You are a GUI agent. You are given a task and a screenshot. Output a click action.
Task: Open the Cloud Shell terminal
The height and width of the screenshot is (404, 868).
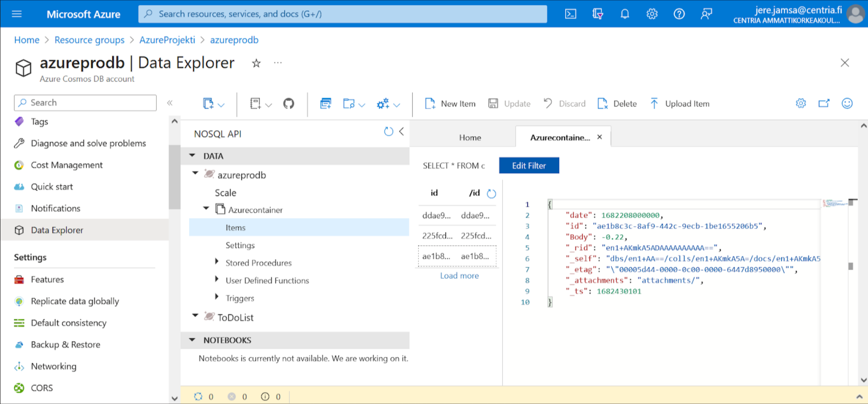pos(571,14)
